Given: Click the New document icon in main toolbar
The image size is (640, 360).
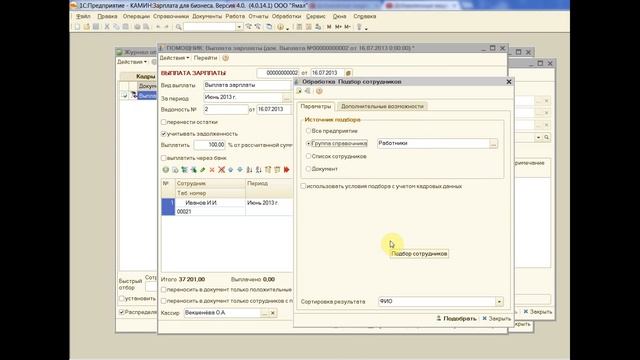Looking at the screenshot, I should (x=78, y=27).
